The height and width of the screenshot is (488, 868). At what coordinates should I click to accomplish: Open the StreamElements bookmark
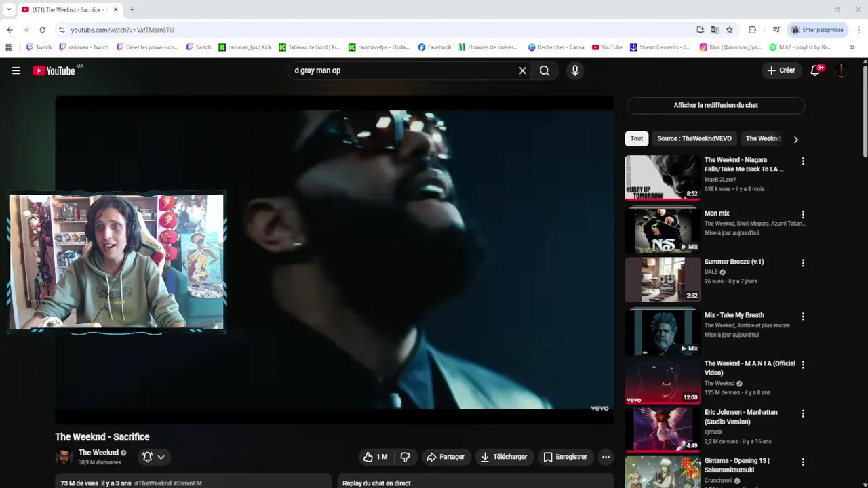click(660, 47)
